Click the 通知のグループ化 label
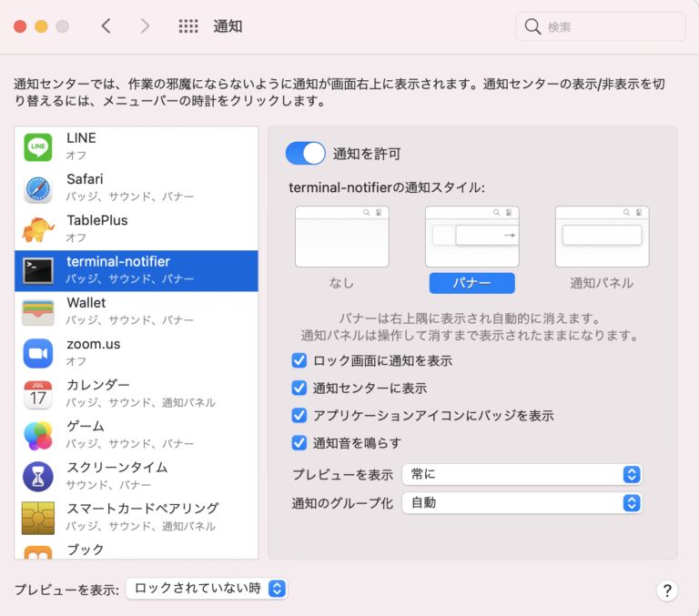699x616 pixels. pyautogui.click(x=342, y=503)
